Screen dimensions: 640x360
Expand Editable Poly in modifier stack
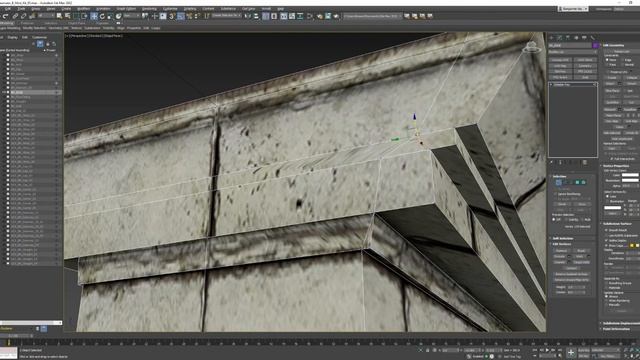[x=551, y=85]
